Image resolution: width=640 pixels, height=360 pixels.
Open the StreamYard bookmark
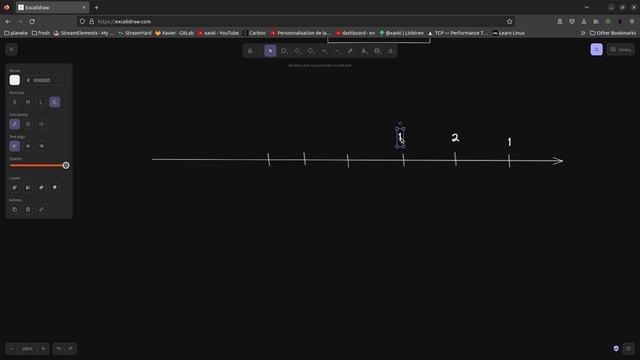[x=135, y=33]
